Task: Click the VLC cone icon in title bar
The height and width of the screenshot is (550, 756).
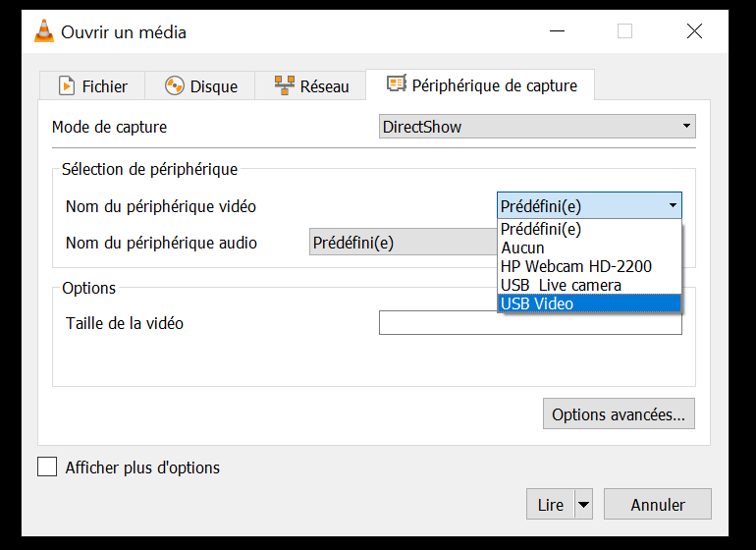Action: 44,31
